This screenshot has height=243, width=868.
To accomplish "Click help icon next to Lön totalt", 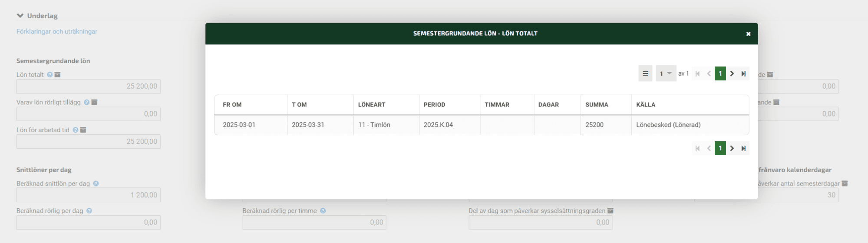I will pos(50,75).
